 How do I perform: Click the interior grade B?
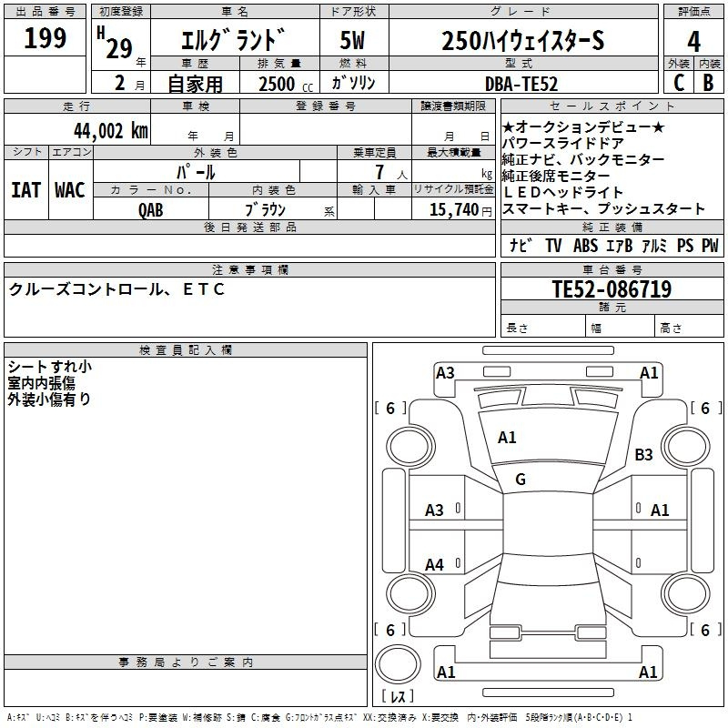pos(709,83)
